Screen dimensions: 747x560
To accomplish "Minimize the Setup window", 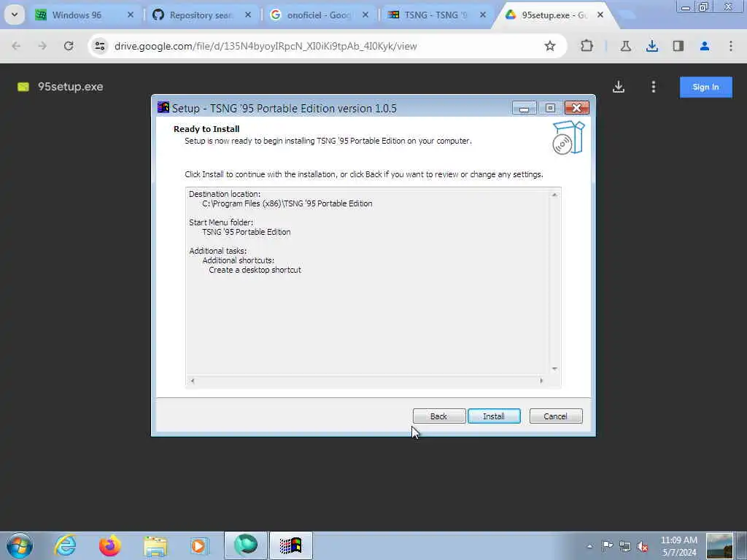I will 524,108.
